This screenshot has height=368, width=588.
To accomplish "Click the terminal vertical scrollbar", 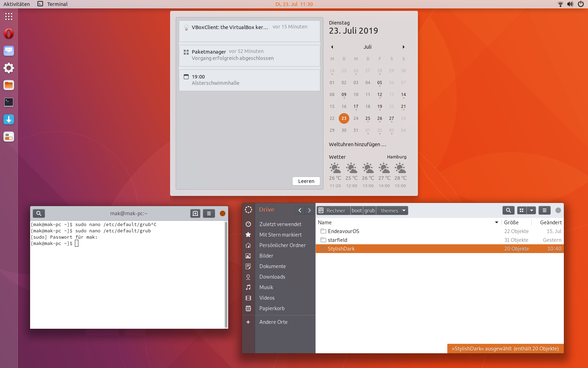I will pos(226,273).
